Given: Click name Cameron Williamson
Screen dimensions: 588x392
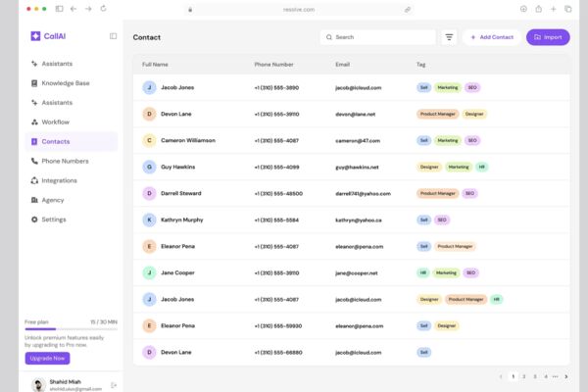Looking at the screenshot, I should 188,140.
